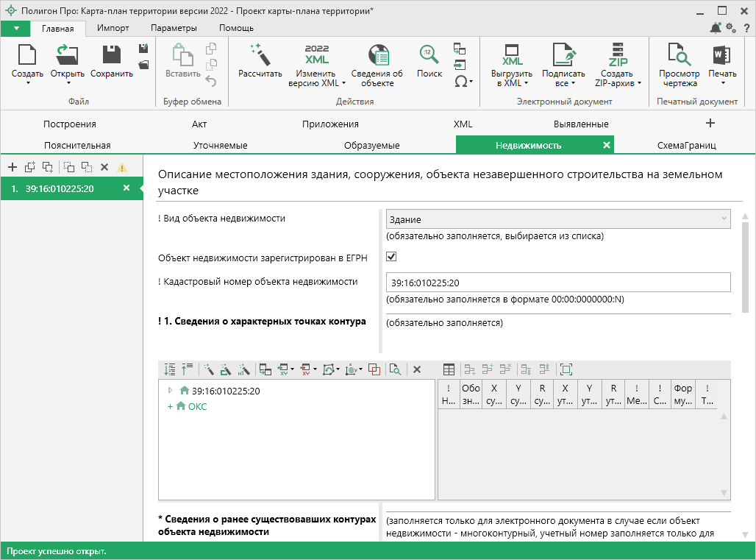Viewport: 756px width, 560px height.
Task: Toggle Объект недвижимости зарегистрирован в ЕГРН checkbox
Action: point(391,257)
